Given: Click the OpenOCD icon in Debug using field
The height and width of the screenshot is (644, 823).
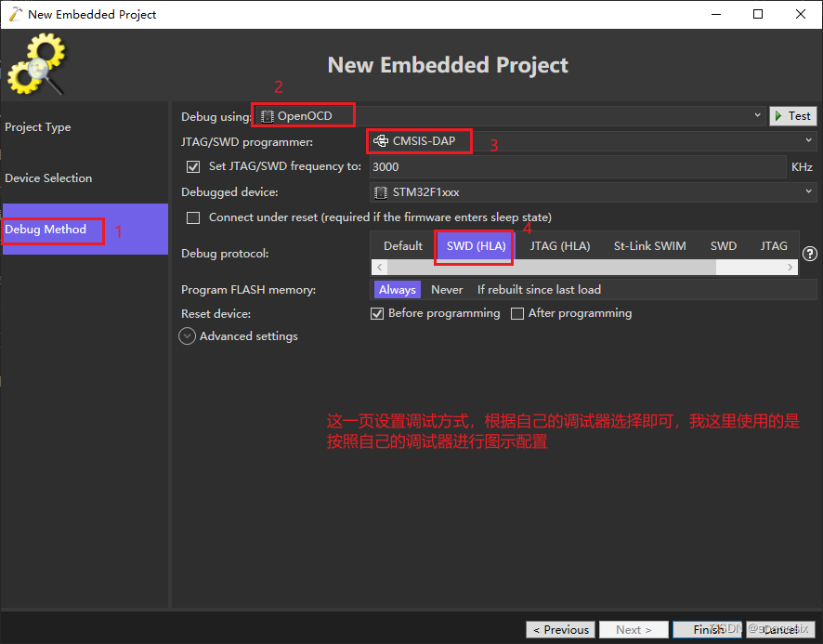Looking at the screenshot, I should (x=267, y=116).
